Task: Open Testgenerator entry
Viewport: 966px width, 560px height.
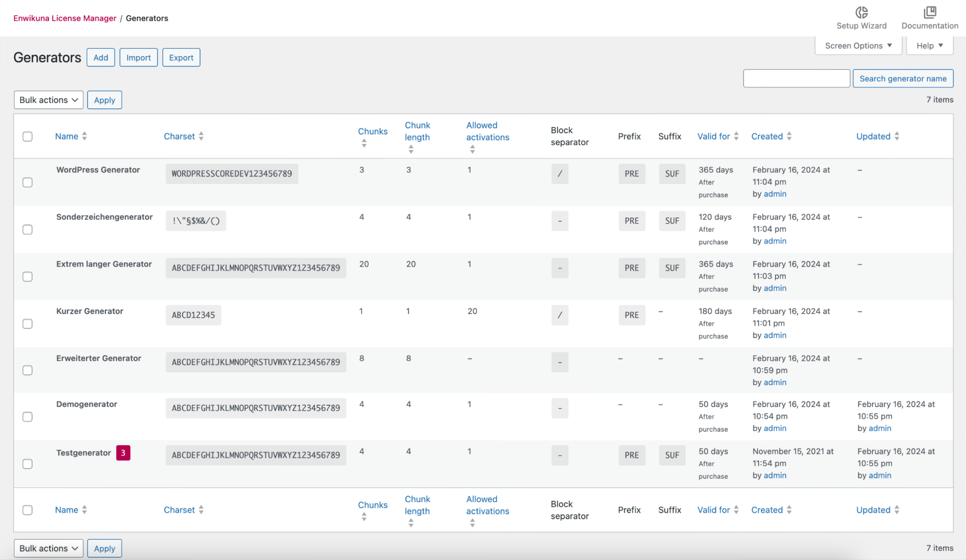Action: pyautogui.click(x=84, y=453)
